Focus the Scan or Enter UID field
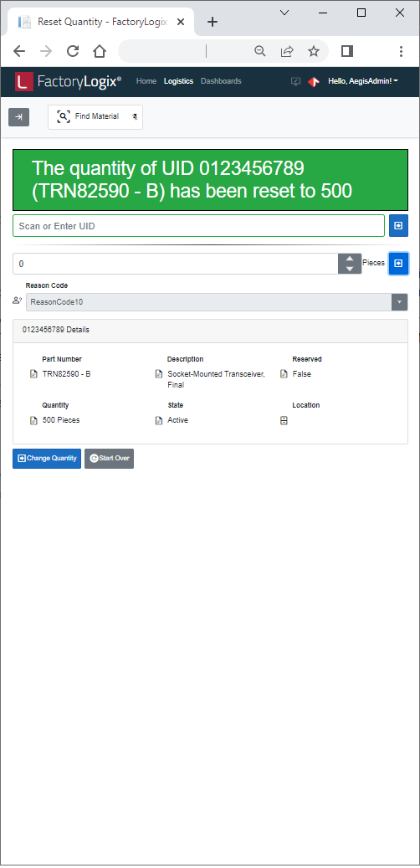The image size is (420, 868). click(198, 226)
